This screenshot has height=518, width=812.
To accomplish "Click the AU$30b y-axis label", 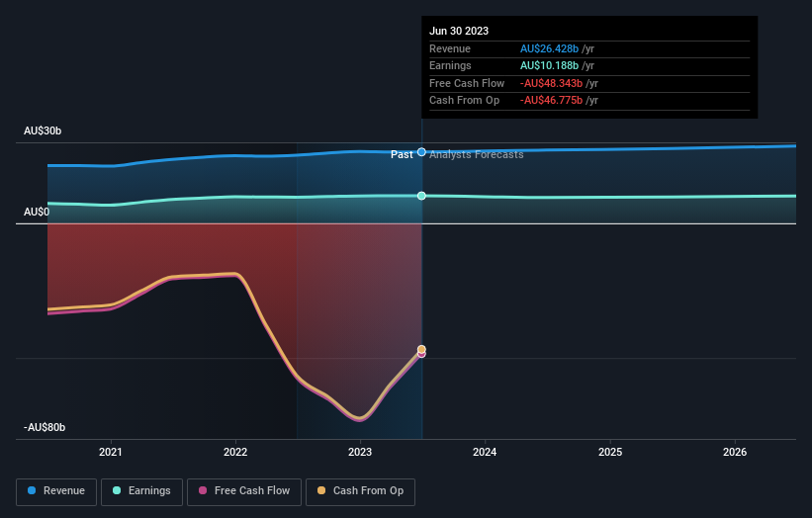I will tap(43, 130).
